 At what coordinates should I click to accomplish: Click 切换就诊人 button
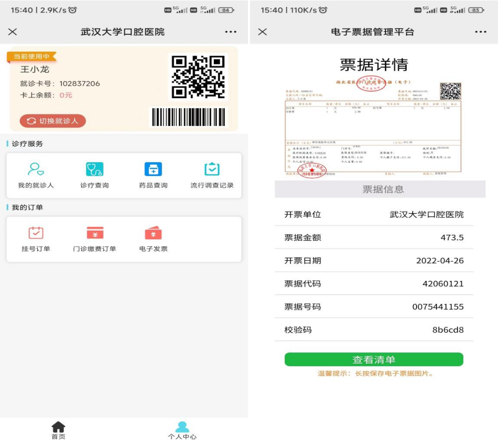coord(53,121)
